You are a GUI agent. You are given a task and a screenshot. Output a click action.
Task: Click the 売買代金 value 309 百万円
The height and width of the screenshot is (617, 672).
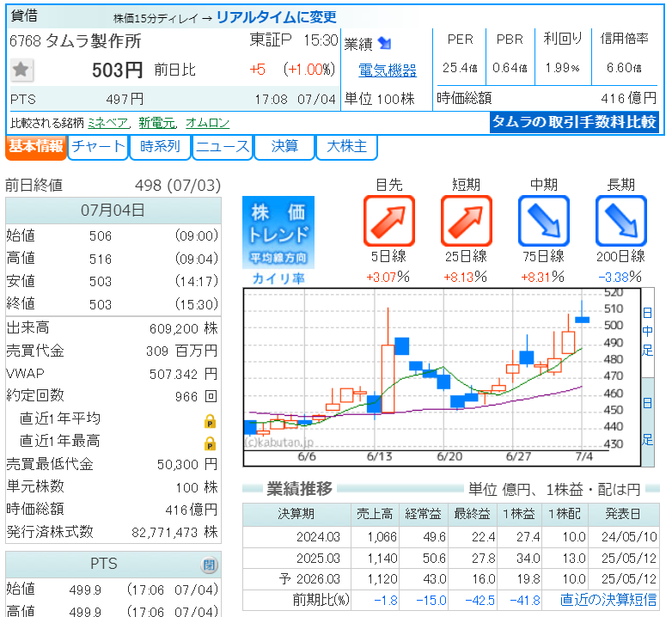click(182, 351)
